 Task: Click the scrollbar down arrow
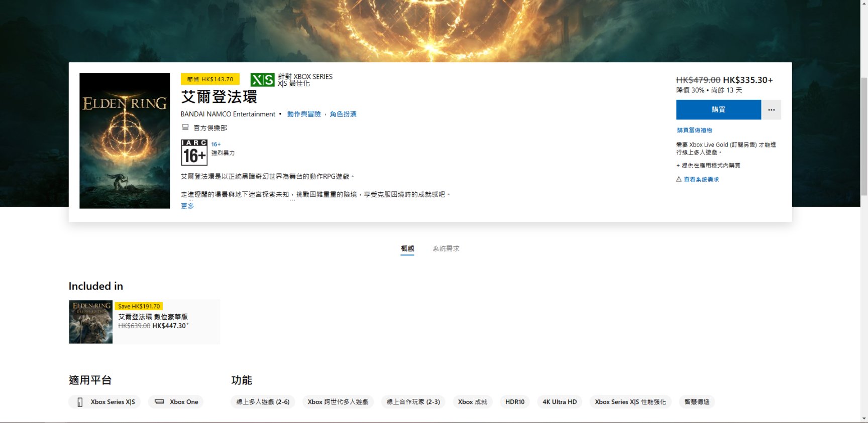tap(864, 418)
